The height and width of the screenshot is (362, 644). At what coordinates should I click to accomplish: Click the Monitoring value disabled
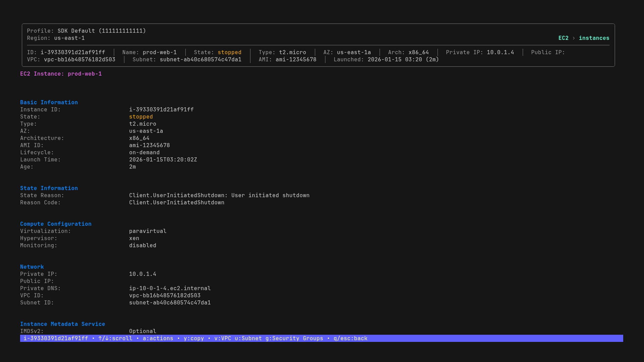143,246
